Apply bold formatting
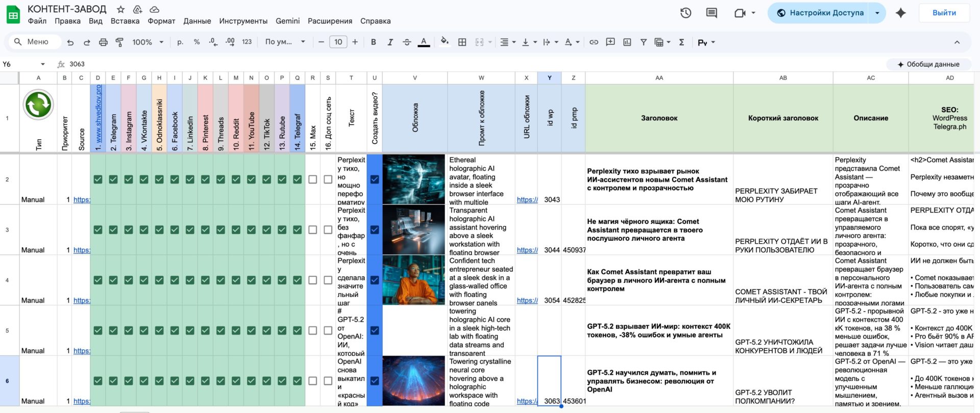 [x=374, y=42]
